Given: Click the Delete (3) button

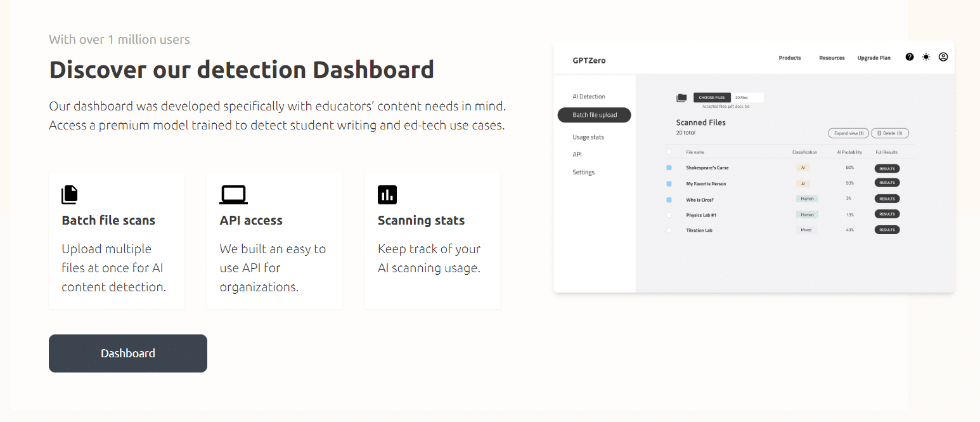Looking at the screenshot, I should pyautogui.click(x=890, y=133).
